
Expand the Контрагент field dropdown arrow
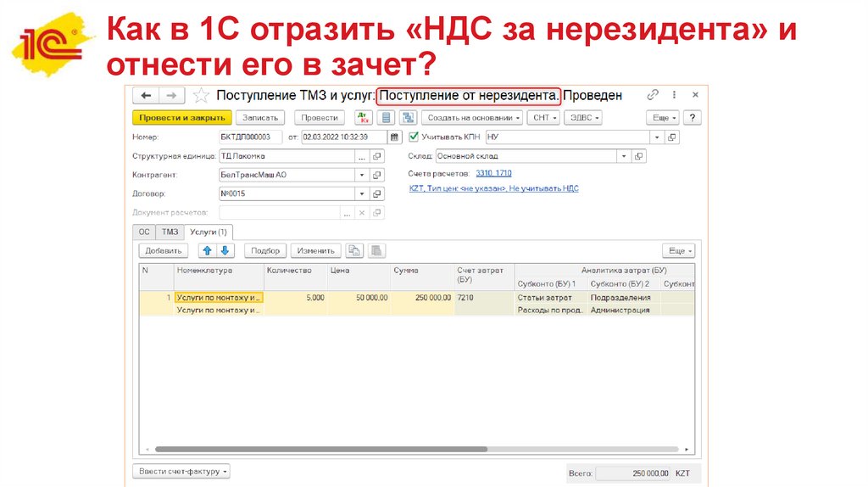362,175
